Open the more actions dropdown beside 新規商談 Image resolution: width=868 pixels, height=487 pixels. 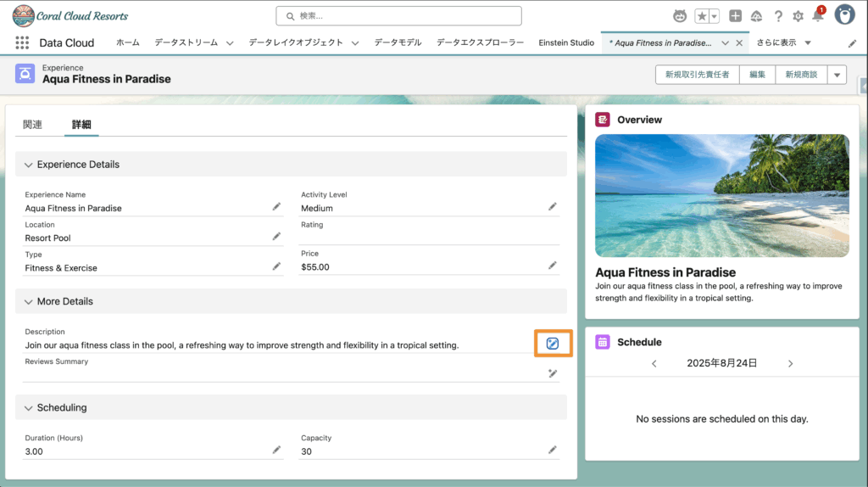[x=837, y=75]
